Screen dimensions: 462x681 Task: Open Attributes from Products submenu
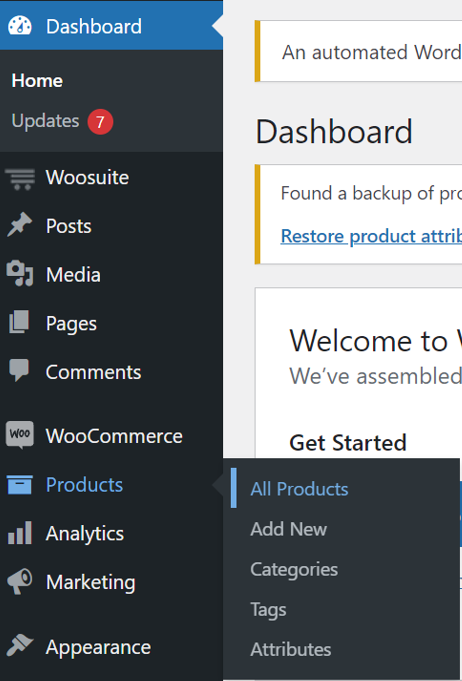[291, 650]
